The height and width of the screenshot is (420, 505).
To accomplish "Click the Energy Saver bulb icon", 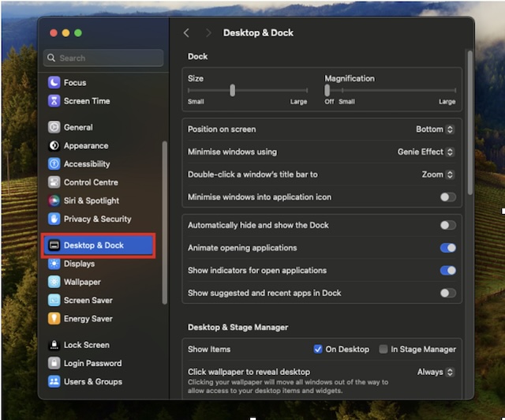I will 54,319.
